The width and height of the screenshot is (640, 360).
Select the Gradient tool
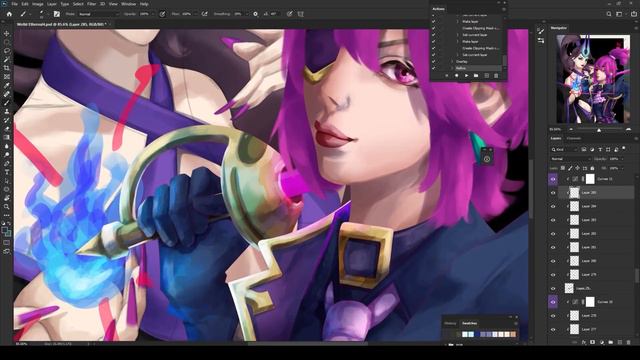coord(7,138)
